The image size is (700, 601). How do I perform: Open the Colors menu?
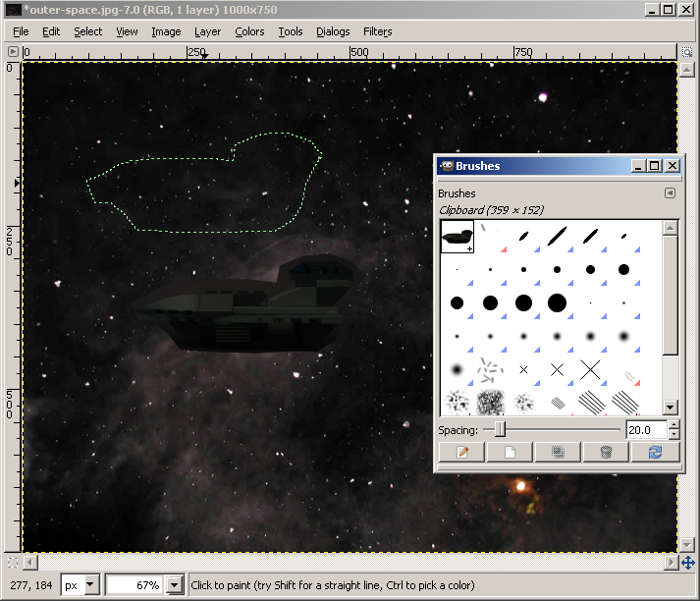point(249,31)
